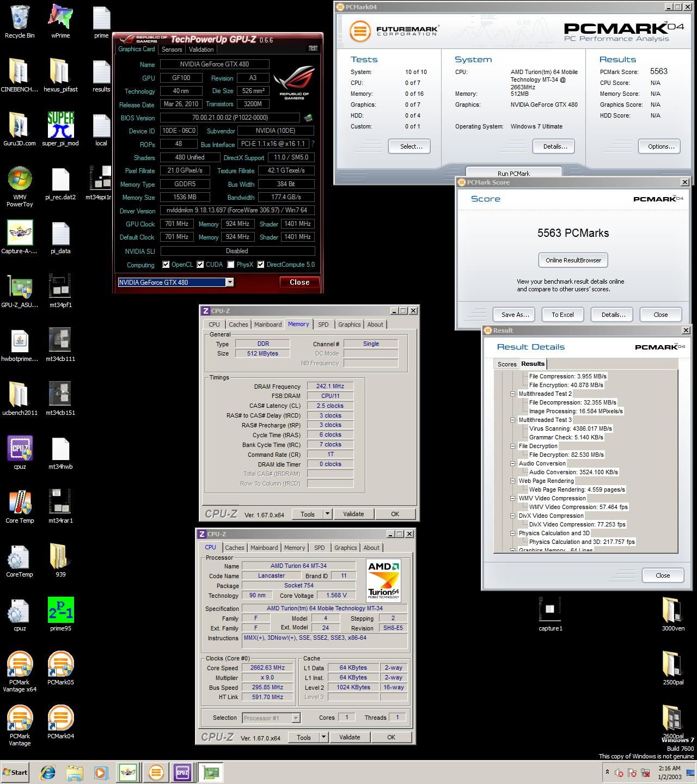
Task: Open the ucbench2011 folder
Action: click(x=20, y=399)
